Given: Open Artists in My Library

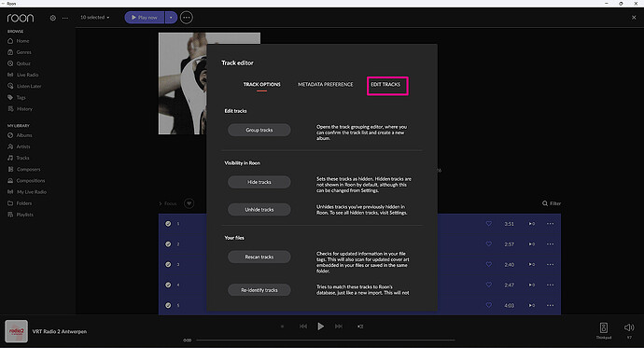Looking at the screenshot, I should [x=19, y=146].
